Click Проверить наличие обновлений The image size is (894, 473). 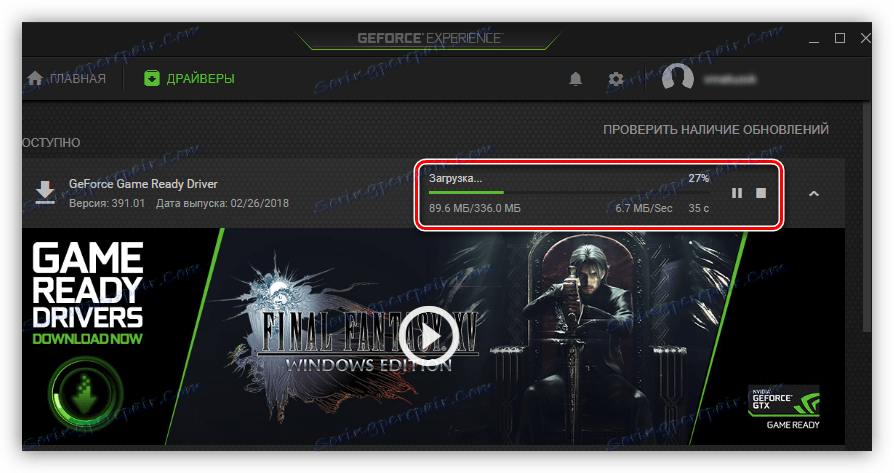click(x=716, y=130)
